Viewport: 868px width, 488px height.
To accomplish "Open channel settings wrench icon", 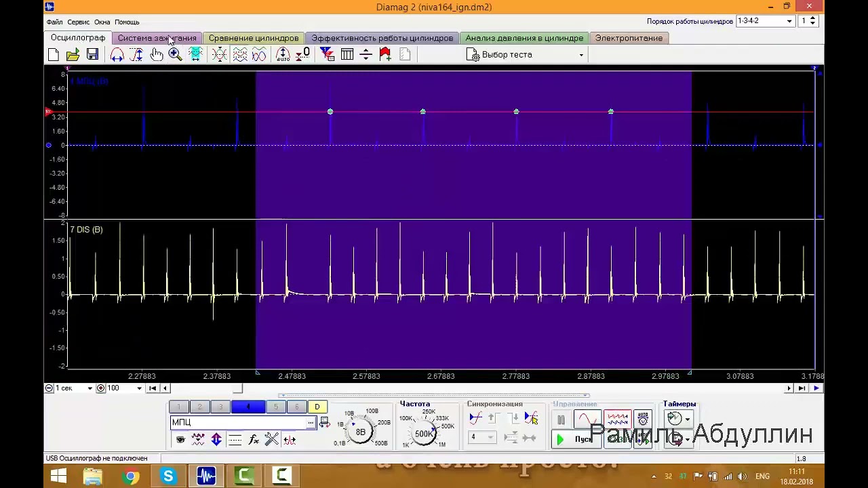I will [272, 440].
